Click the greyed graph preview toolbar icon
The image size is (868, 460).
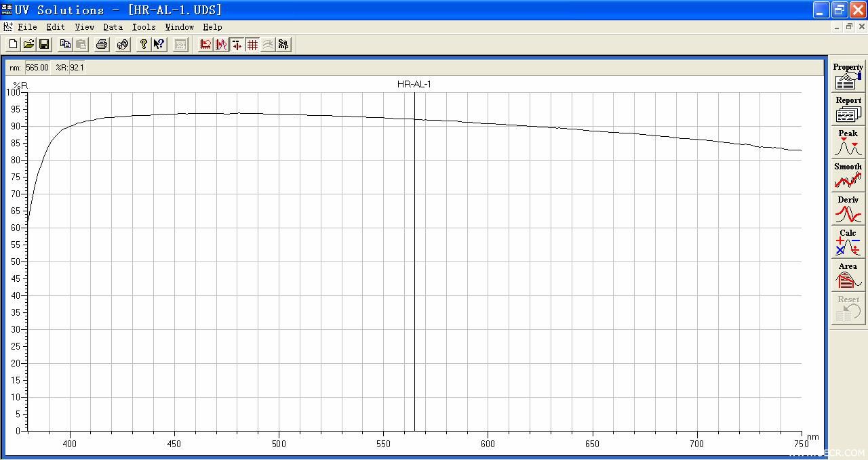(x=180, y=45)
